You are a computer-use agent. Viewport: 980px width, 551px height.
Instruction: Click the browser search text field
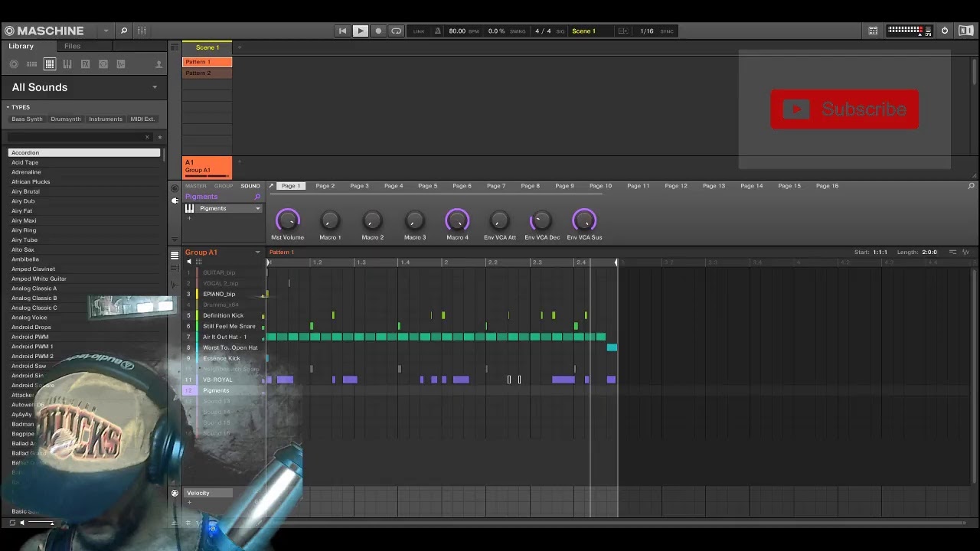tap(77, 137)
